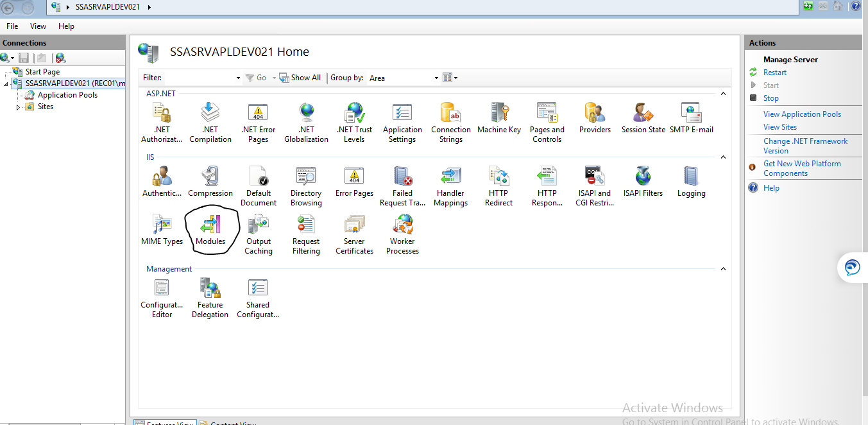The width and height of the screenshot is (868, 425).
Task: Open Handler Mappings feature
Action: (x=451, y=186)
